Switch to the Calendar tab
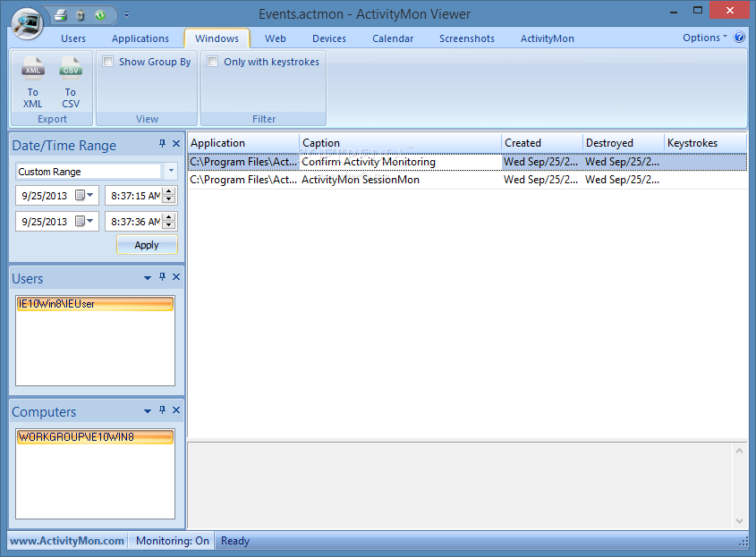Screen dimensions: 756x557 click(393, 38)
